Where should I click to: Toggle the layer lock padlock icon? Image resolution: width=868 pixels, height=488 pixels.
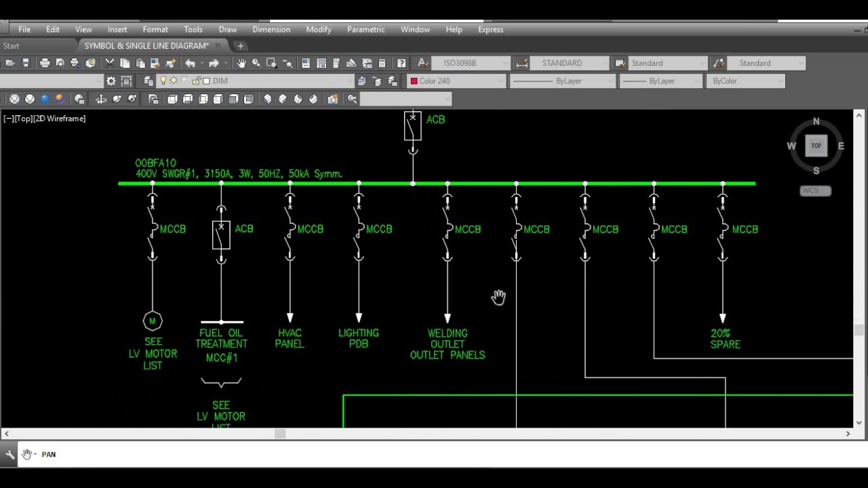click(197, 81)
